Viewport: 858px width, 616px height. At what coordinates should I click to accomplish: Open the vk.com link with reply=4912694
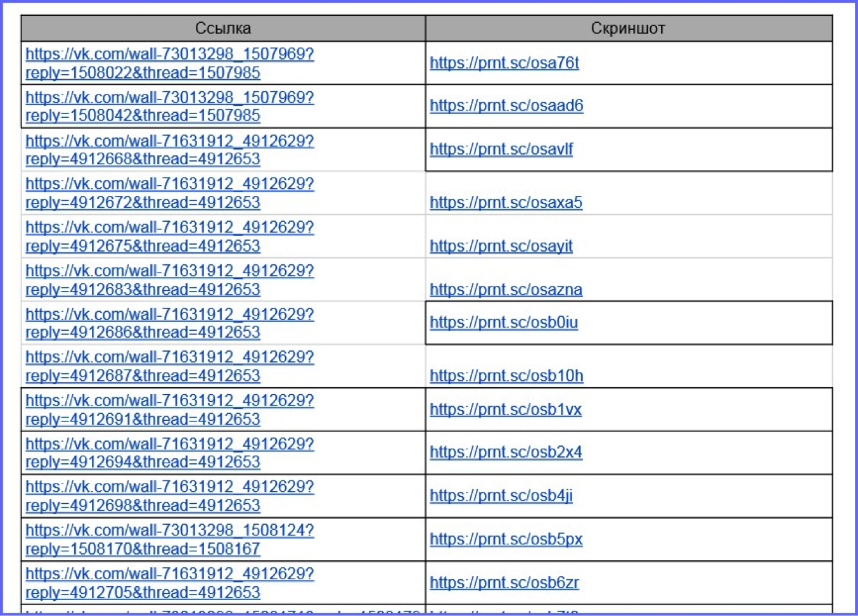tap(170, 453)
